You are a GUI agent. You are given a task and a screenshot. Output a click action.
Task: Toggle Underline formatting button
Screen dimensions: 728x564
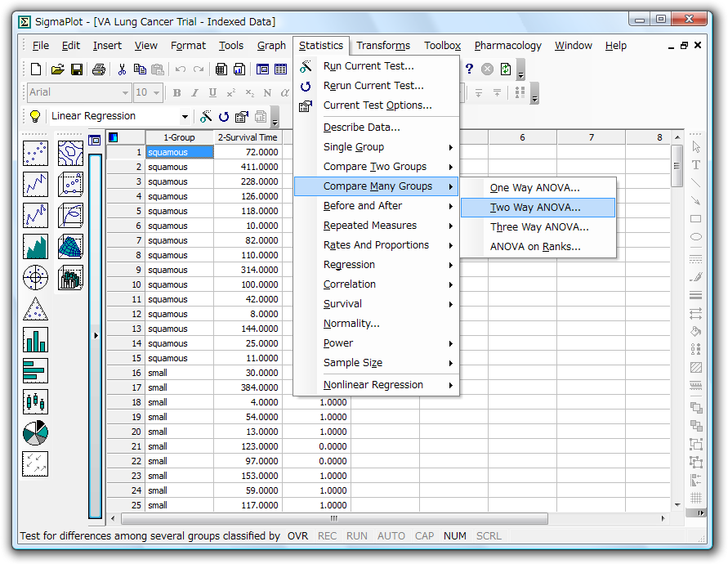click(212, 93)
